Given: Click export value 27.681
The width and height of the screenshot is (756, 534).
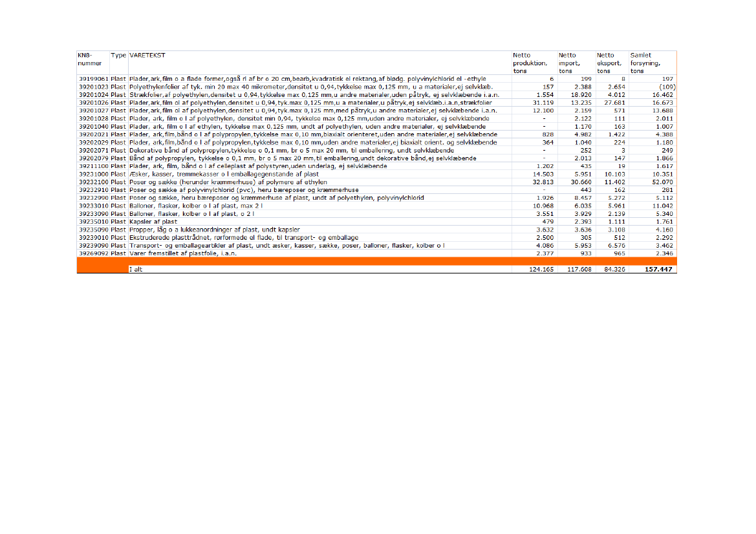Looking at the screenshot, I should click(x=615, y=103).
